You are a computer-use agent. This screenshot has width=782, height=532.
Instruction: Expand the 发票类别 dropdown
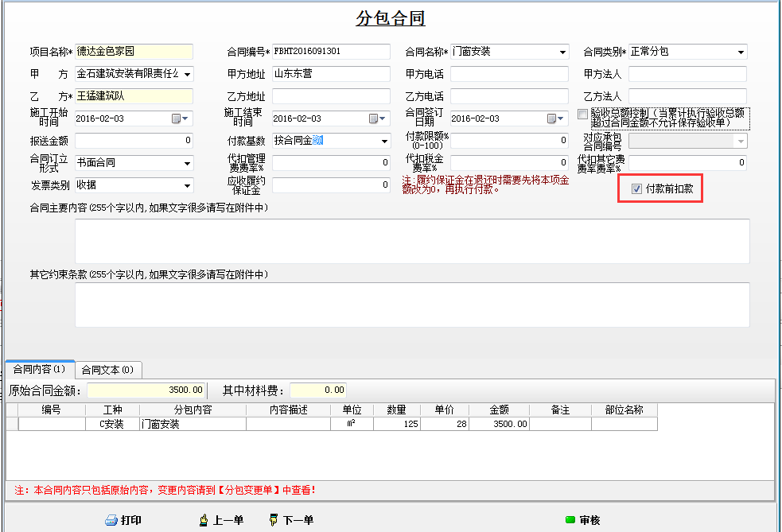click(187, 186)
